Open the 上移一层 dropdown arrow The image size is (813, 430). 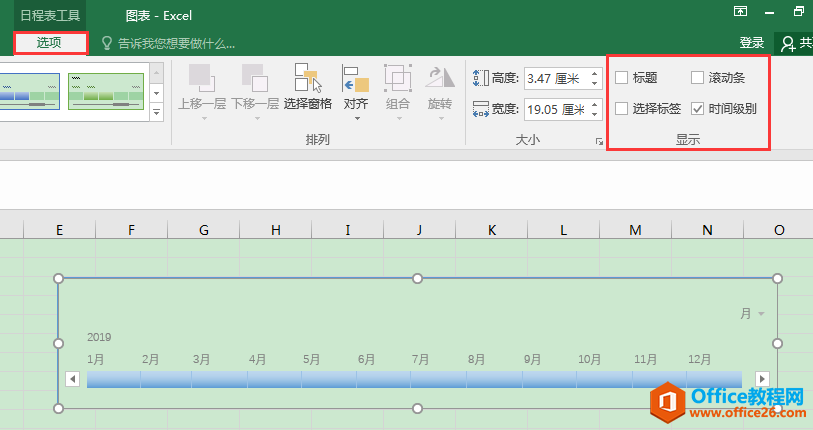tap(204, 118)
